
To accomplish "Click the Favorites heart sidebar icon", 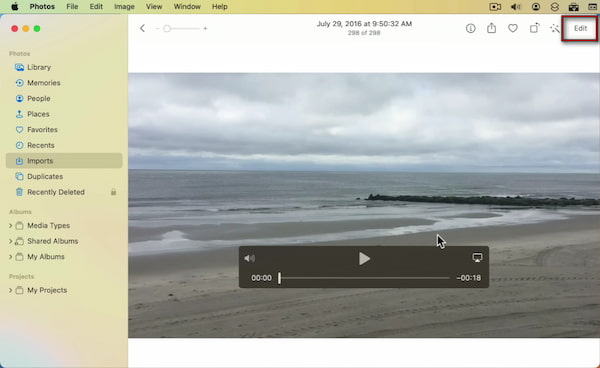I will click(x=19, y=130).
